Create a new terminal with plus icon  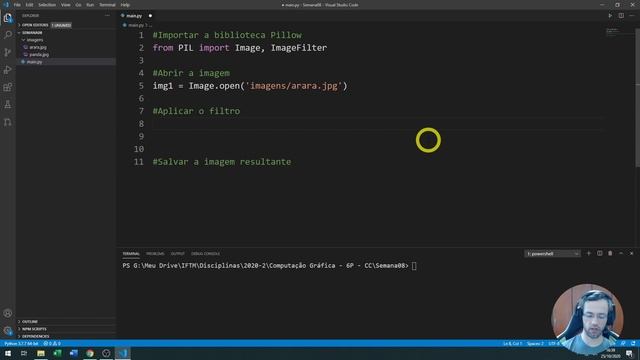[589, 253]
